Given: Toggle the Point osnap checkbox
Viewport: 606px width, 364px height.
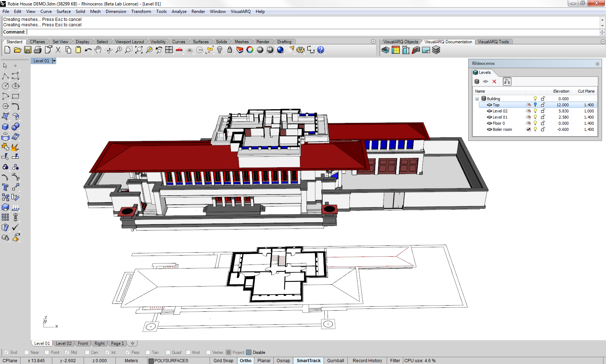Looking at the screenshot, I should [47, 352].
